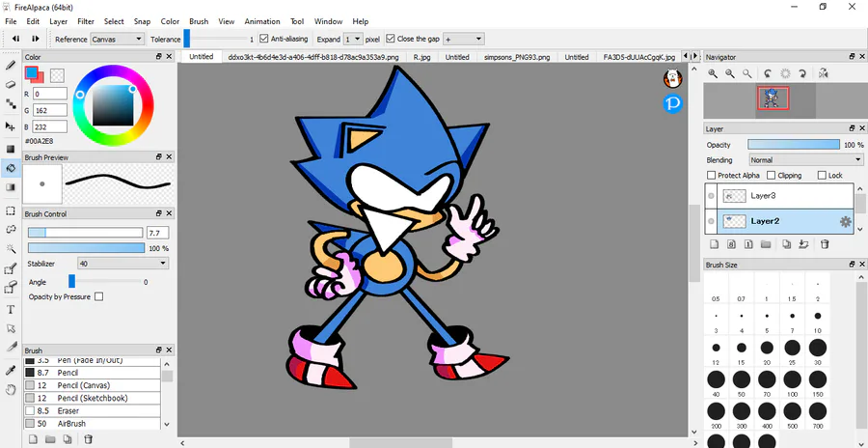Viewport: 868px width, 448px height.
Task: Open Reference dropdown showing Canvas
Action: coord(117,39)
